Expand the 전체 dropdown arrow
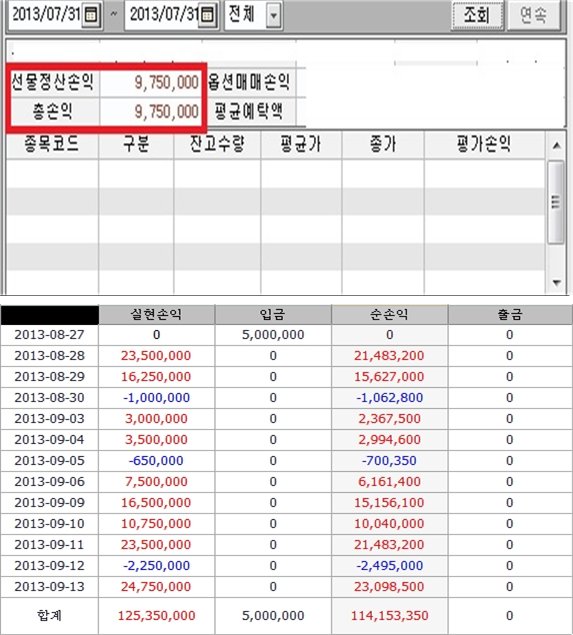This screenshot has height=635, width=573. [x=274, y=15]
